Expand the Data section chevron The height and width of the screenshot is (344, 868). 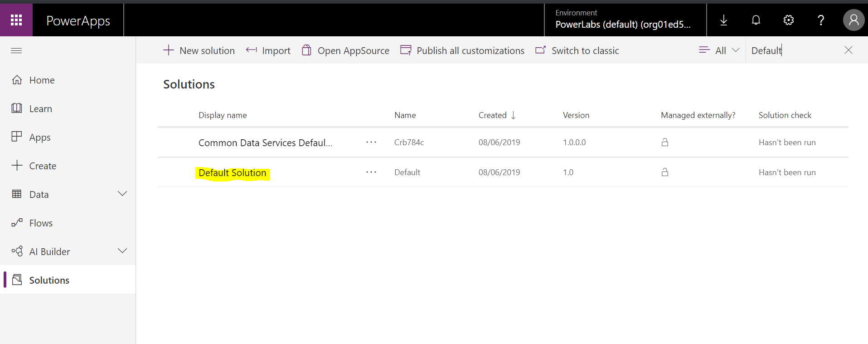[x=122, y=194]
